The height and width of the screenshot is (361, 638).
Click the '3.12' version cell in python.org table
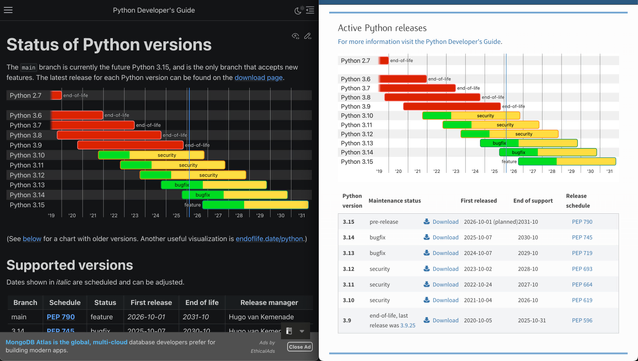tap(348, 269)
